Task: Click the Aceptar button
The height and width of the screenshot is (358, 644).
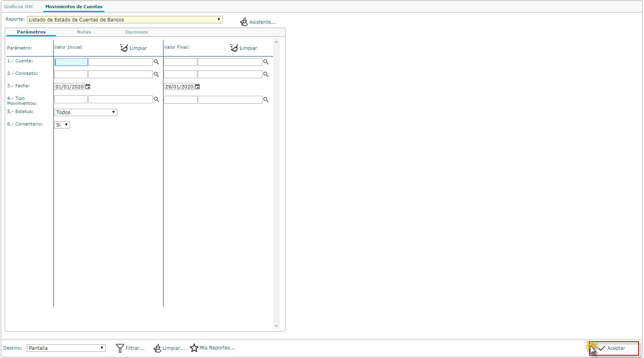Action: 614,348
